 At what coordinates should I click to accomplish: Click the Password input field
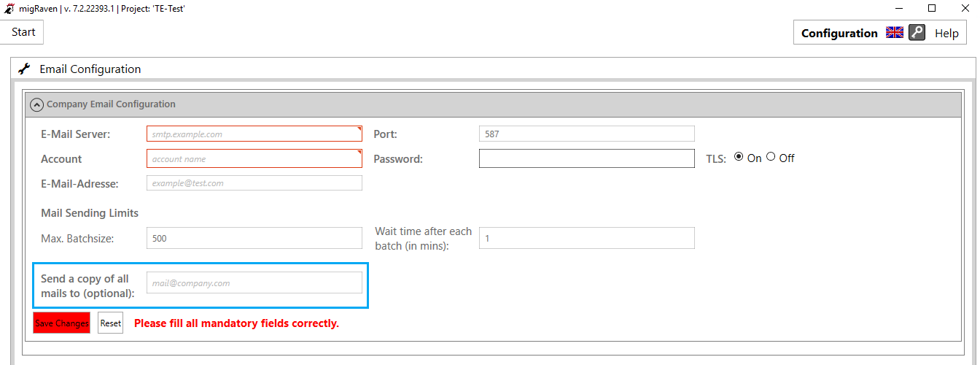click(x=587, y=158)
